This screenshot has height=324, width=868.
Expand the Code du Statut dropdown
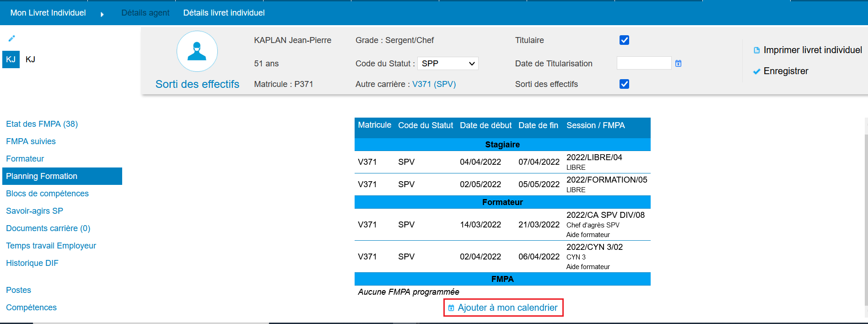click(x=447, y=64)
